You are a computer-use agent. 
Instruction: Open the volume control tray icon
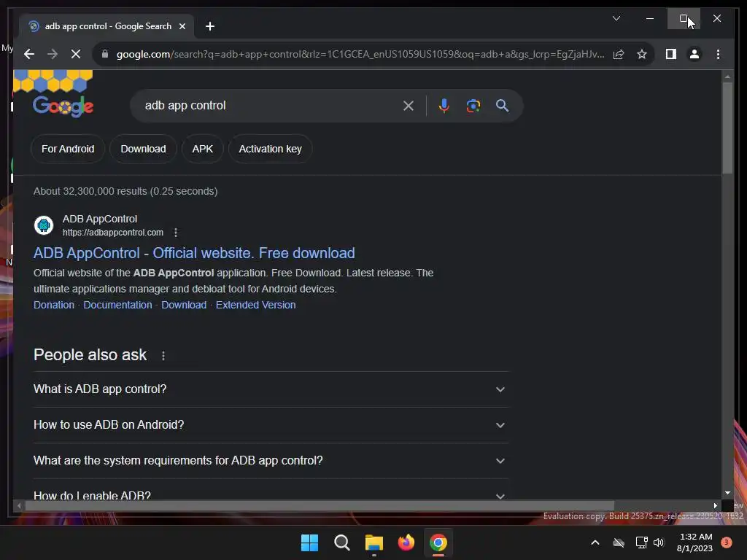pyautogui.click(x=659, y=542)
